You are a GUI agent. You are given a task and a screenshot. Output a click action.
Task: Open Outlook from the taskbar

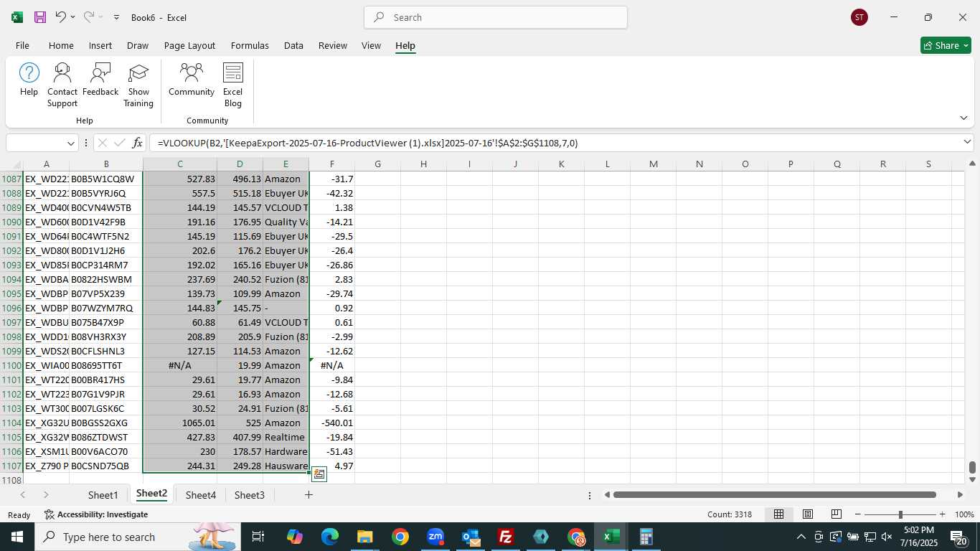point(471,537)
